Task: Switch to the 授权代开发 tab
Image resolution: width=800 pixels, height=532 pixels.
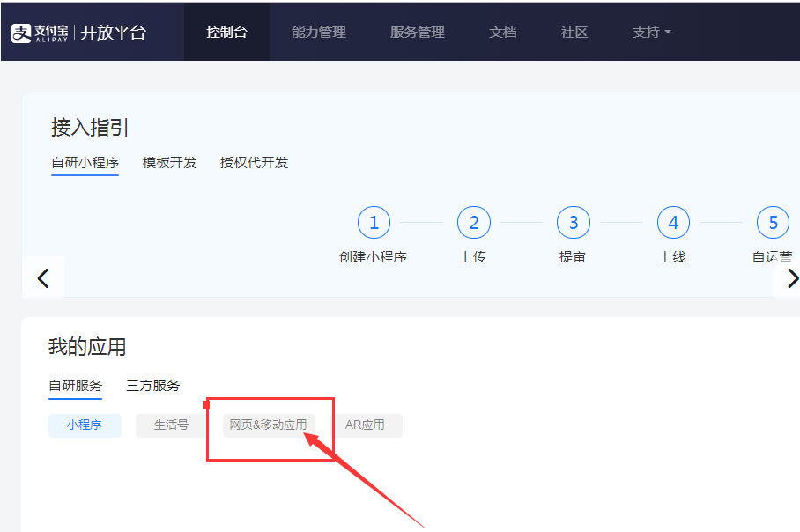Action: click(x=255, y=163)
